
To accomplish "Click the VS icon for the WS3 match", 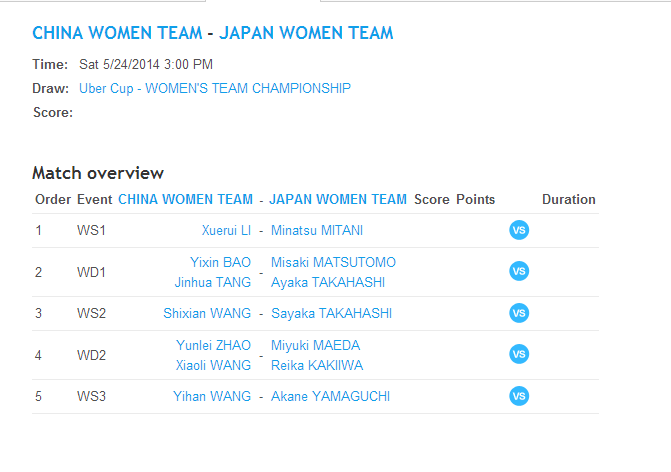I will (x=519, y=396).
